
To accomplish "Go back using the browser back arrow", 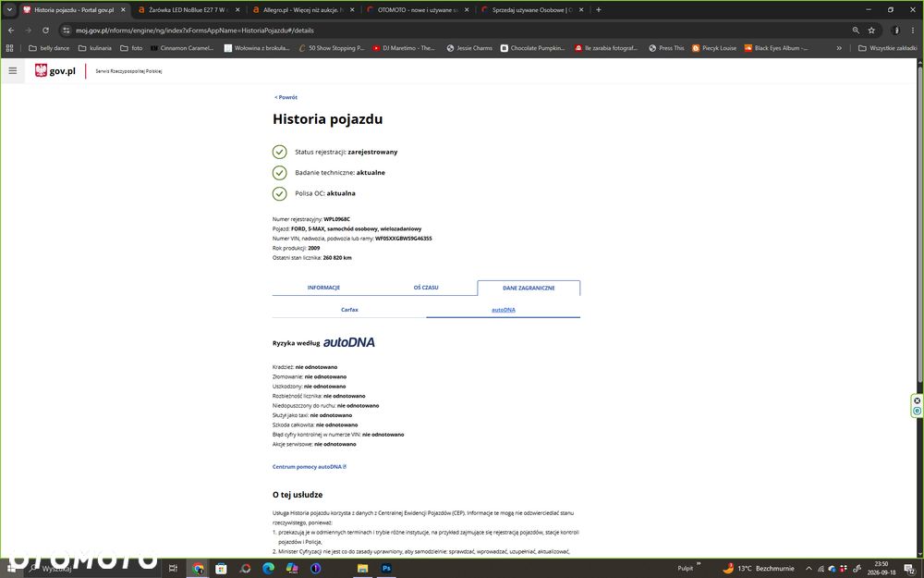I will pyautogui.click(x=11, y=31).
